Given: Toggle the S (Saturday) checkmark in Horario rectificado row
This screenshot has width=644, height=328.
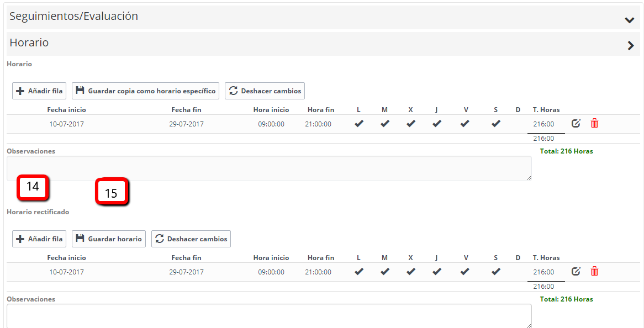Looking at the screenshot, I should 496,272.
